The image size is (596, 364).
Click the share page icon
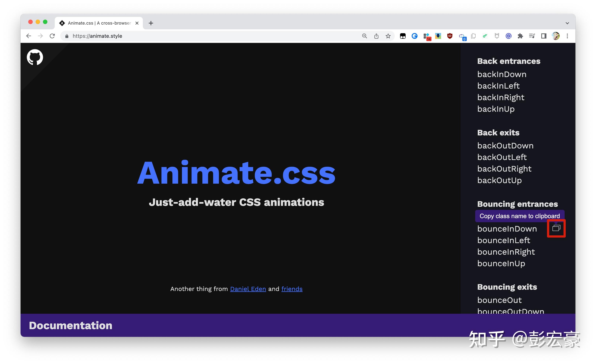pos(376,36)
